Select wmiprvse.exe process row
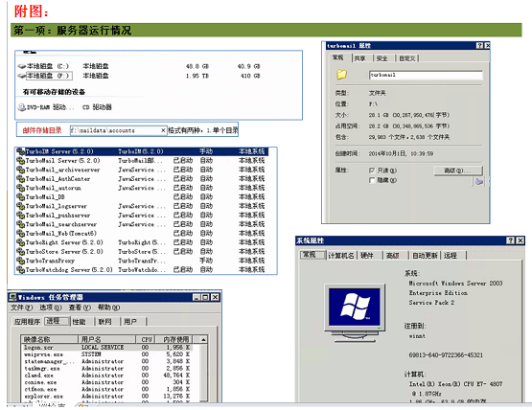 pos(107,354)
